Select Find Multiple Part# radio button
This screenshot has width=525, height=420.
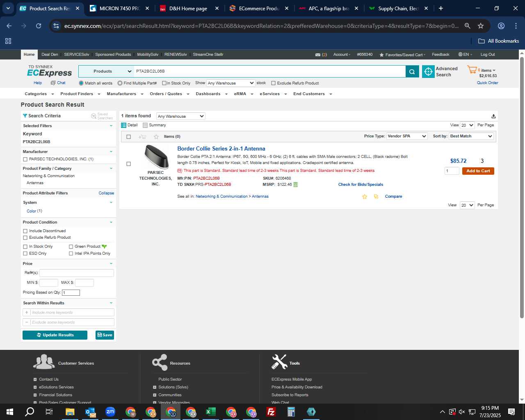[x=120, y=83]
